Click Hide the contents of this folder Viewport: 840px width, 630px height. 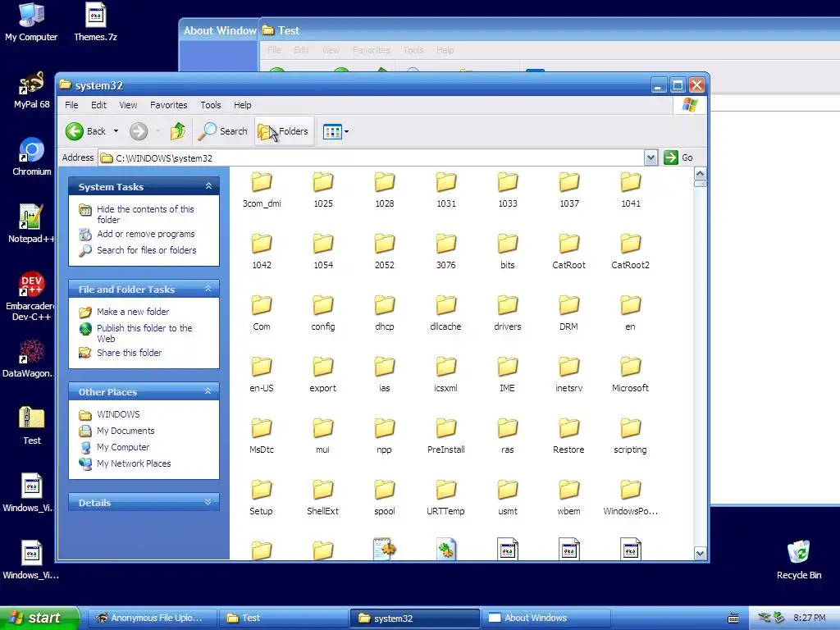click(x=145, y=214)
